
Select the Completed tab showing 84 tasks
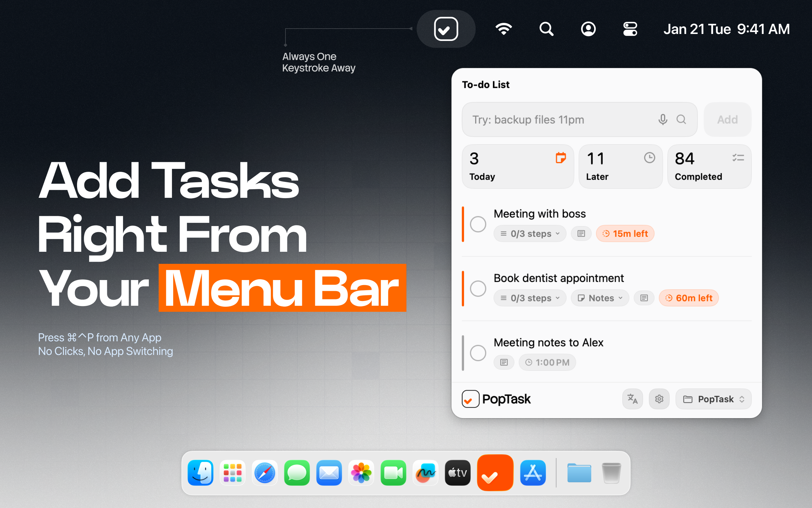[709, 167]
